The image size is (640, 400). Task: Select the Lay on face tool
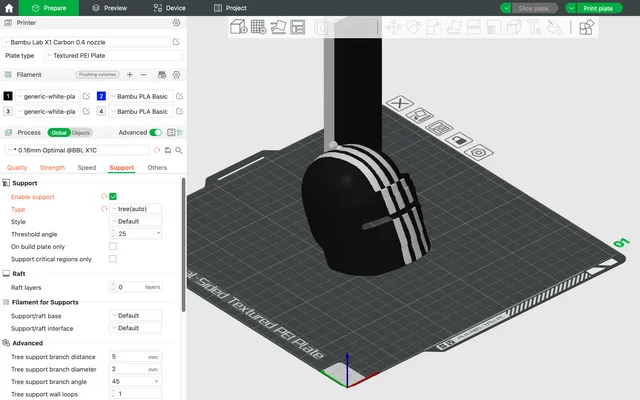(453, 27)
